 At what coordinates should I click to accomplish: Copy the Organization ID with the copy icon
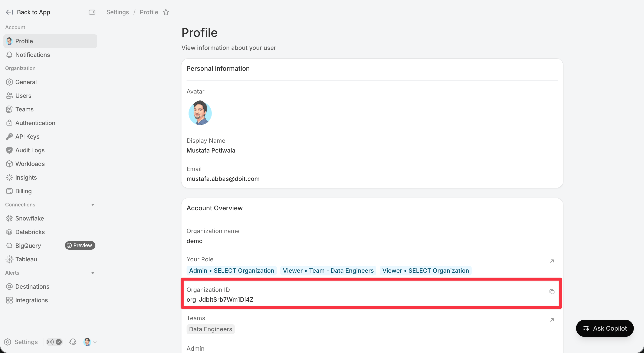pyautogui.click(x=552, y=291)
